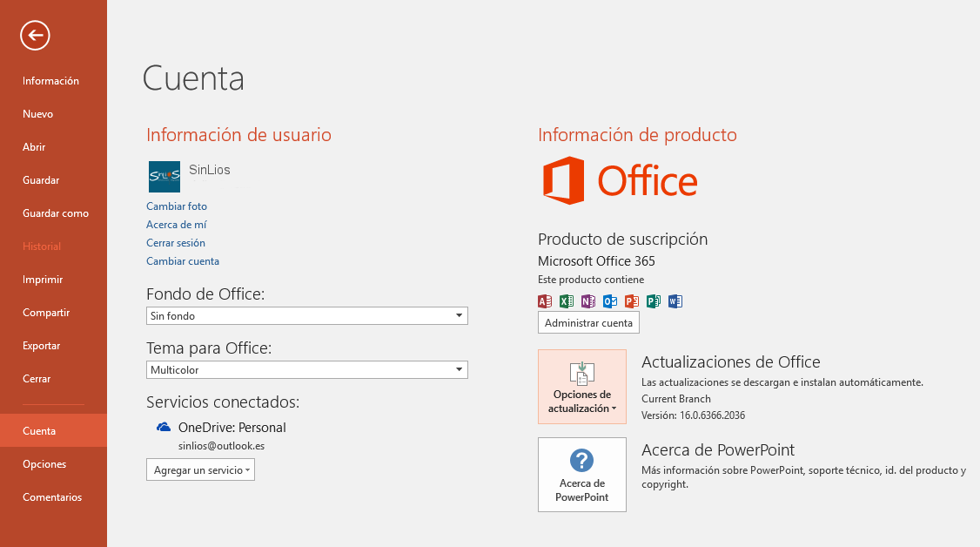980x547 pixels.
Task: Click the back arrow to exit Cuenta
Action: [x=35, y=36]
